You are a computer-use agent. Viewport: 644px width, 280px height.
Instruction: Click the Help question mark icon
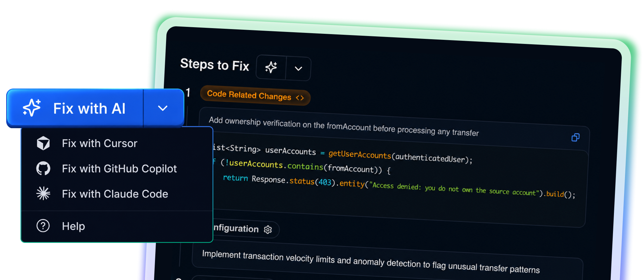[43, 226]
